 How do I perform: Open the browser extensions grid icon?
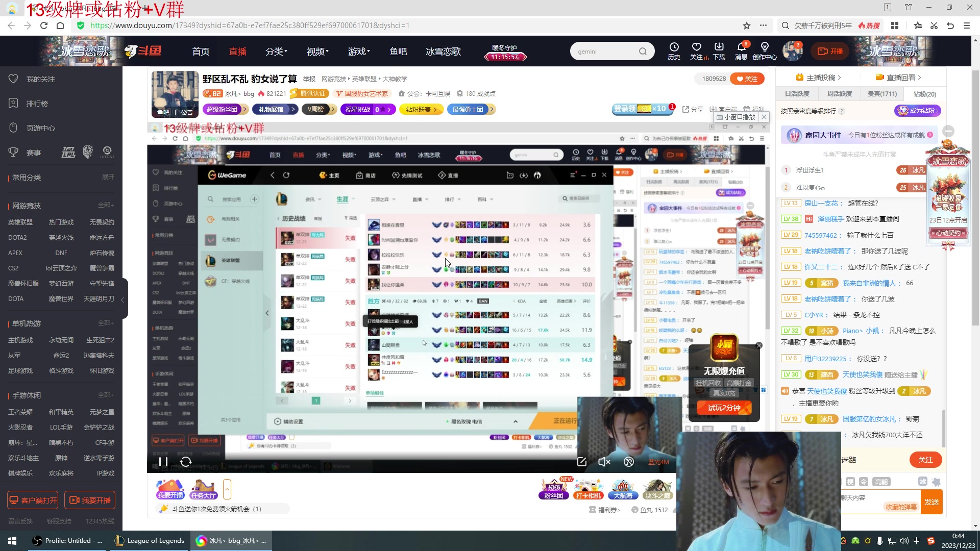click(895, 26)
